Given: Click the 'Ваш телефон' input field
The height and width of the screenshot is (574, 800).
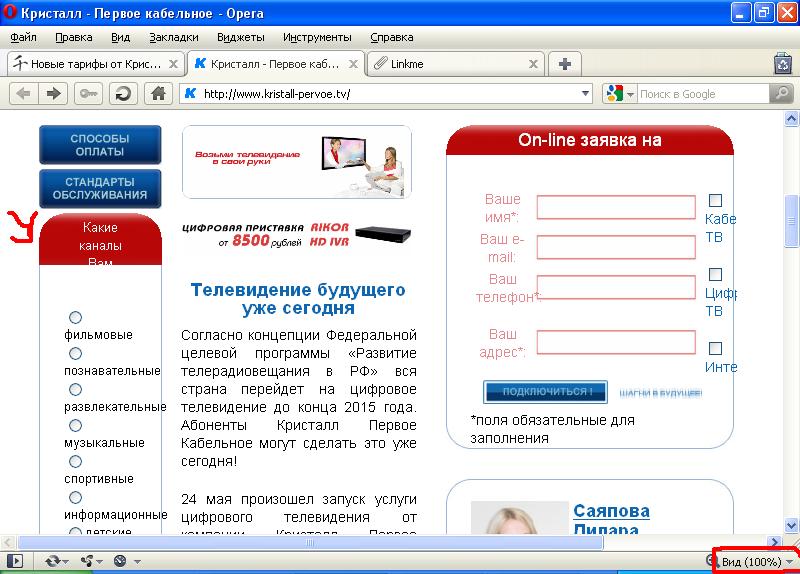Looking at the screenshot, I should point(616,287).
